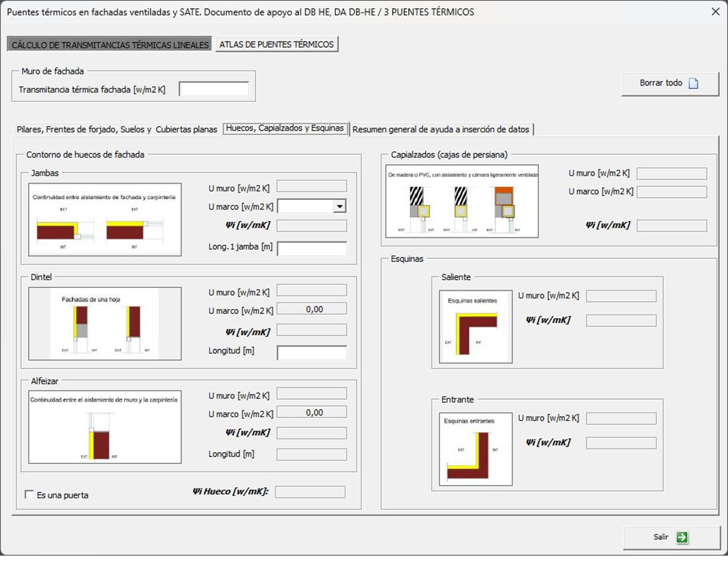Click the Capialzados shutter box diagram
This screenshot has width=728, height=564.
tap(462, 201)
